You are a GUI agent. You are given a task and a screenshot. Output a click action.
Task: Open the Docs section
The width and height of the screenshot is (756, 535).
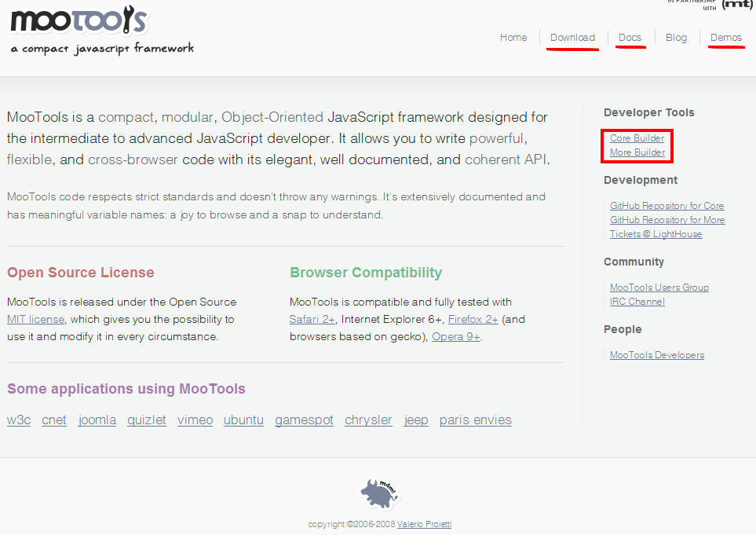tap(630, 37)
